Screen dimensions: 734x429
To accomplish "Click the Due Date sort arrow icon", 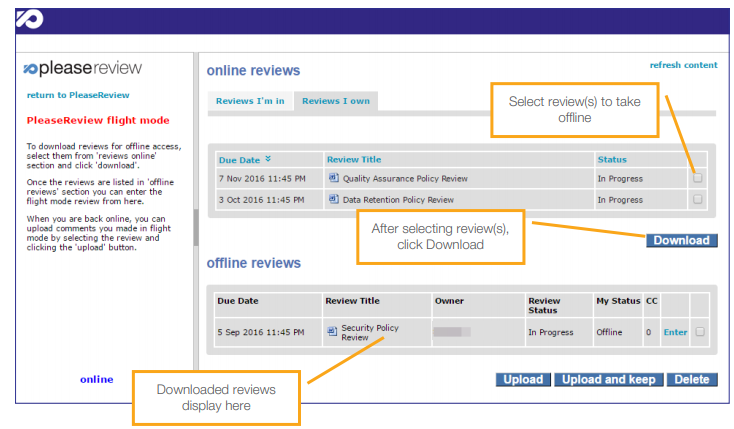I will point(268,159).
